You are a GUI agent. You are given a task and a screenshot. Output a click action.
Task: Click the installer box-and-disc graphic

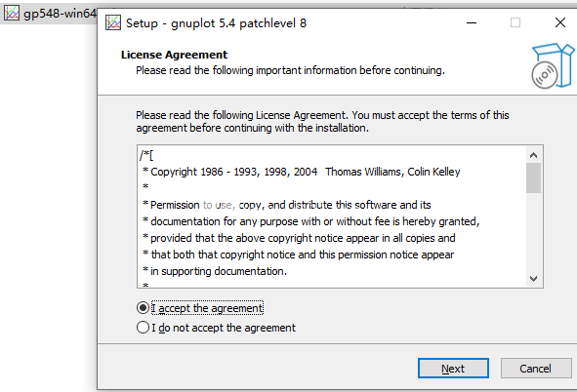(553, 65)
